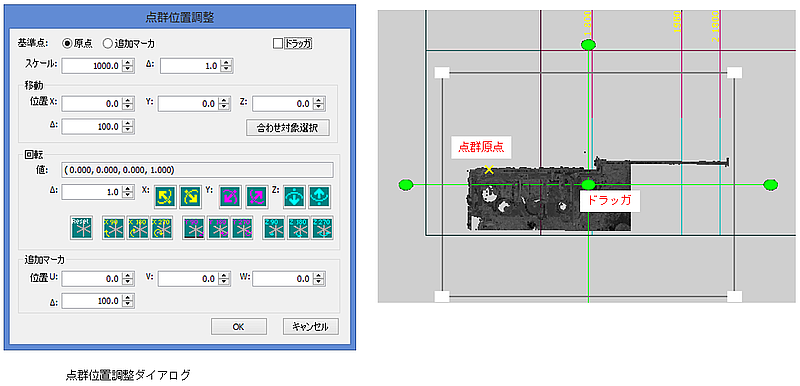Click the bottom-left white corner handle
This screenshot has width=800, height=386.
[442, 296]
